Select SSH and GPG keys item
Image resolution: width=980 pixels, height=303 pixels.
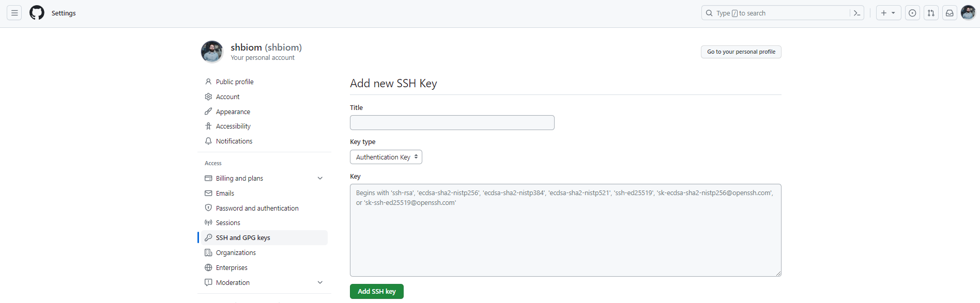tap(243, 238)
